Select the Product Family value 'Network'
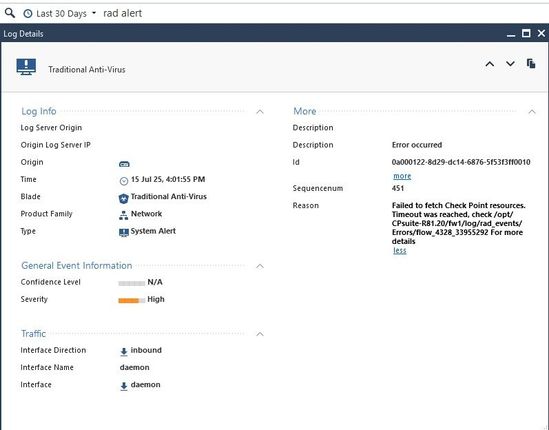 click(146, 214)
